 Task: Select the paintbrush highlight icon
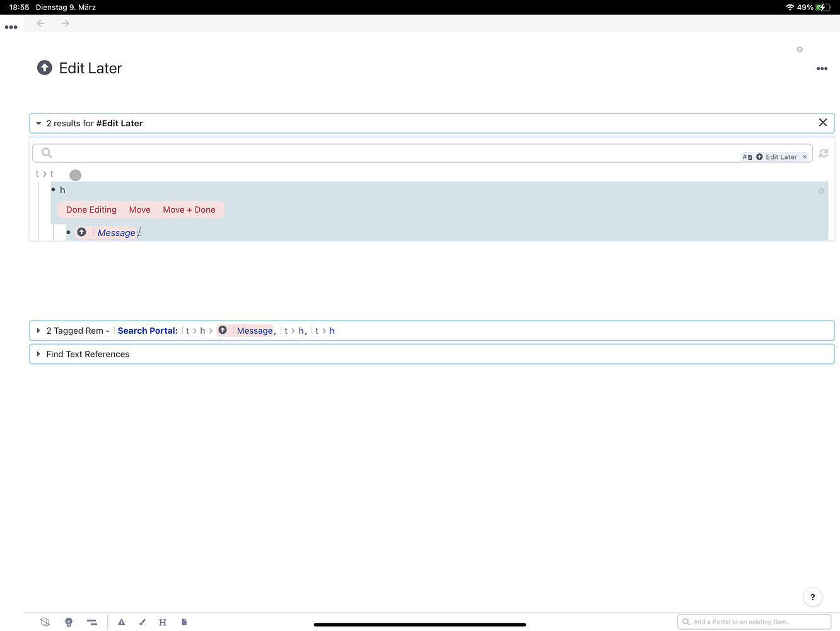click(x=143, y=622)
